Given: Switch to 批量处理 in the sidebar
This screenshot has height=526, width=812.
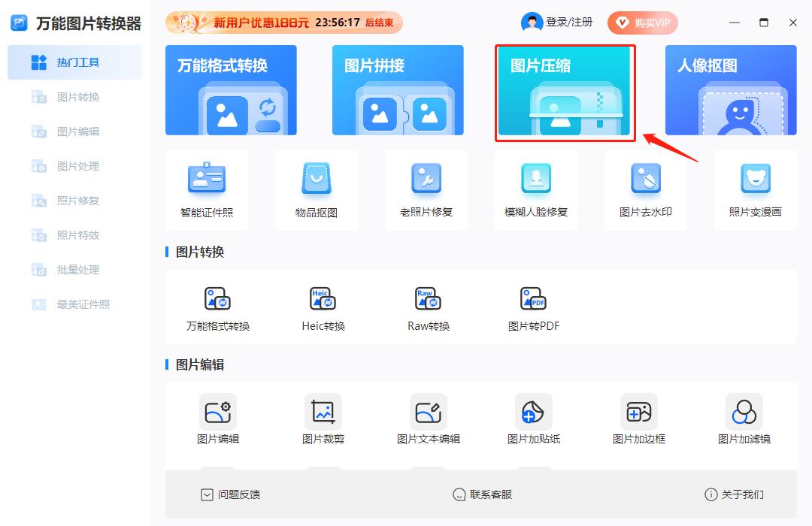Looking at the screenshot, I should (75, 270).
